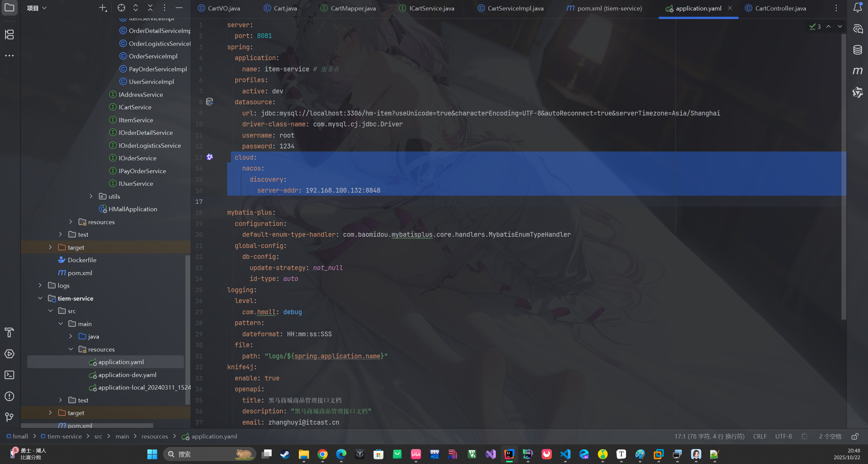Expand the utils folder
The image size is (868, 464).
tap(91, 196)
